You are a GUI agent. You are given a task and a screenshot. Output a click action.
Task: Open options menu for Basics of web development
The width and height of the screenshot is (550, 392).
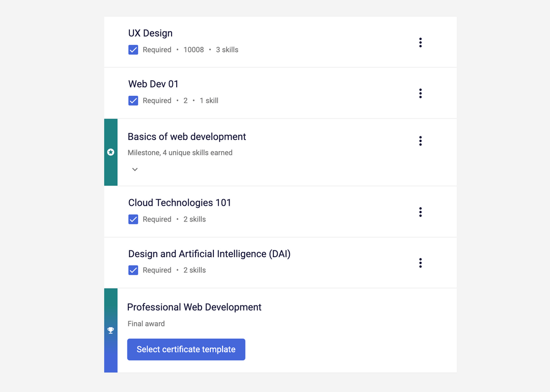coord(420,141)
